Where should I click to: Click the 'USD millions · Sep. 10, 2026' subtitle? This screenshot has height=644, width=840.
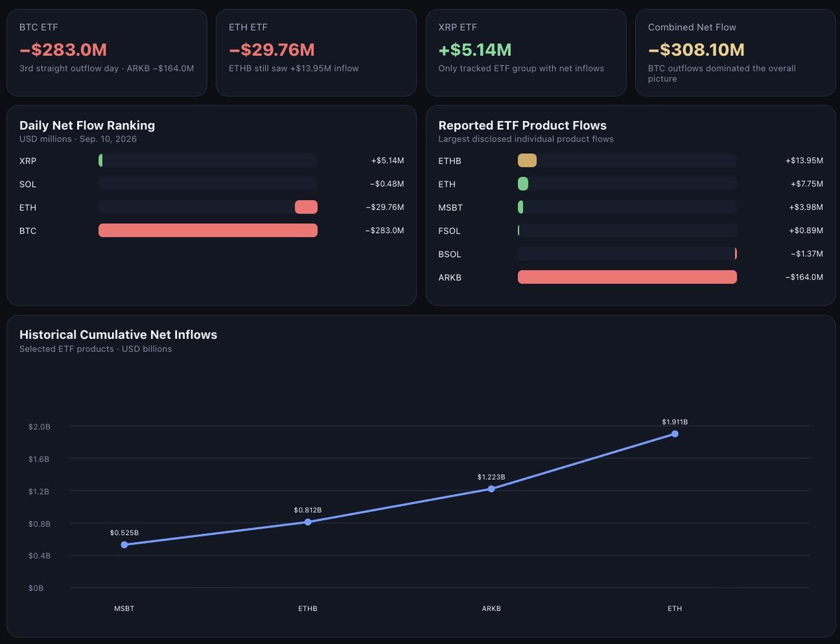[x=78, y=139]
